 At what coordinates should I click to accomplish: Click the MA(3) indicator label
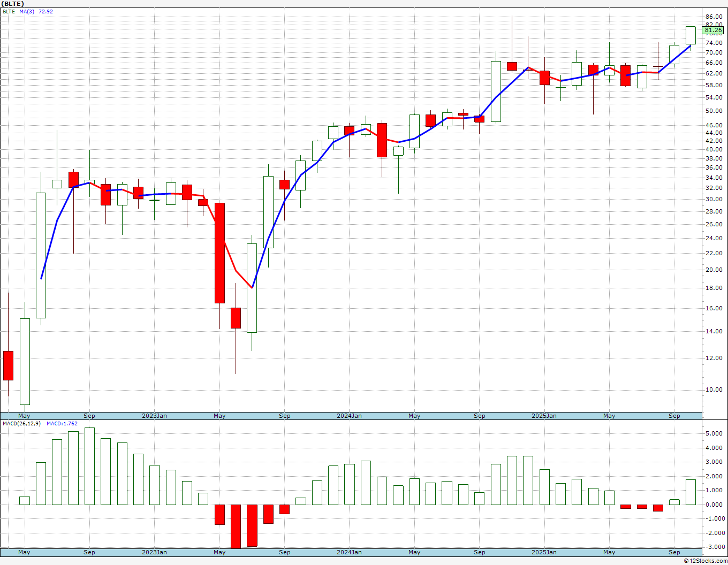click(x=27, y=11)
